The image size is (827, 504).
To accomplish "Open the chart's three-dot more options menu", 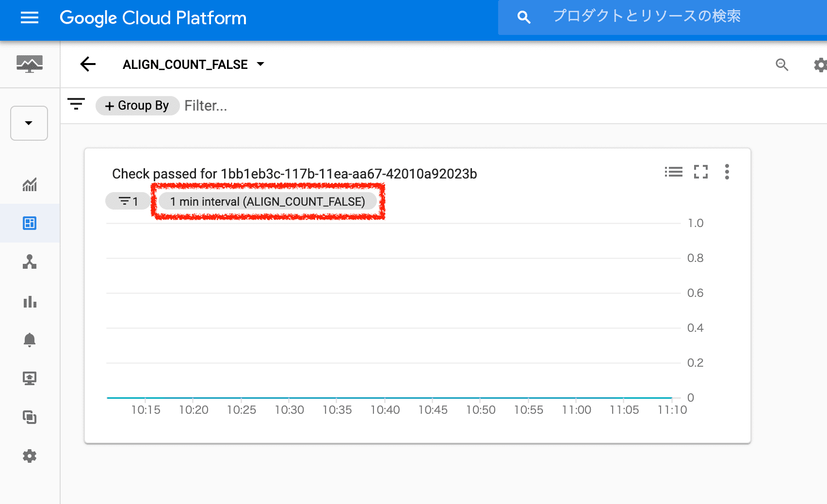I will (x=727, y=172).
